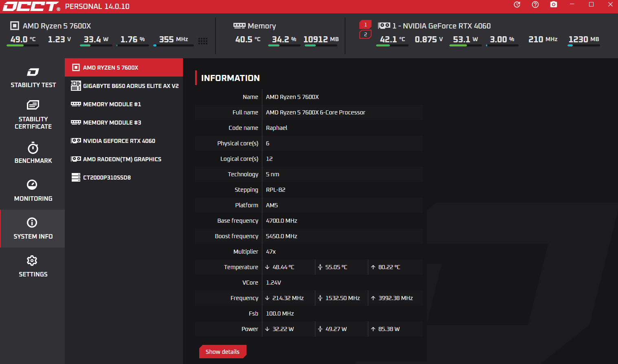Select AMD RADEON(TM) GRAPHICS device entry
This screenshot has width=618, height=364.
click(x=124, y=159)
